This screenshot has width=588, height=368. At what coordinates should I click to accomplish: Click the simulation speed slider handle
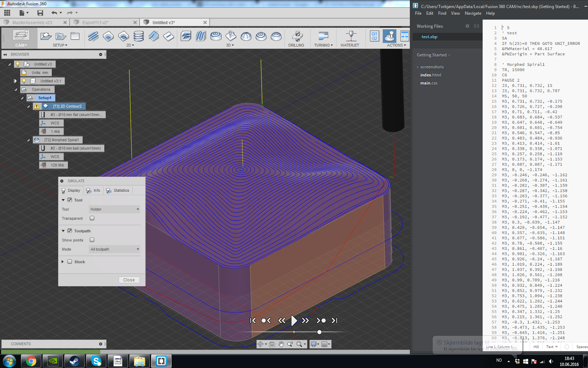319,332
